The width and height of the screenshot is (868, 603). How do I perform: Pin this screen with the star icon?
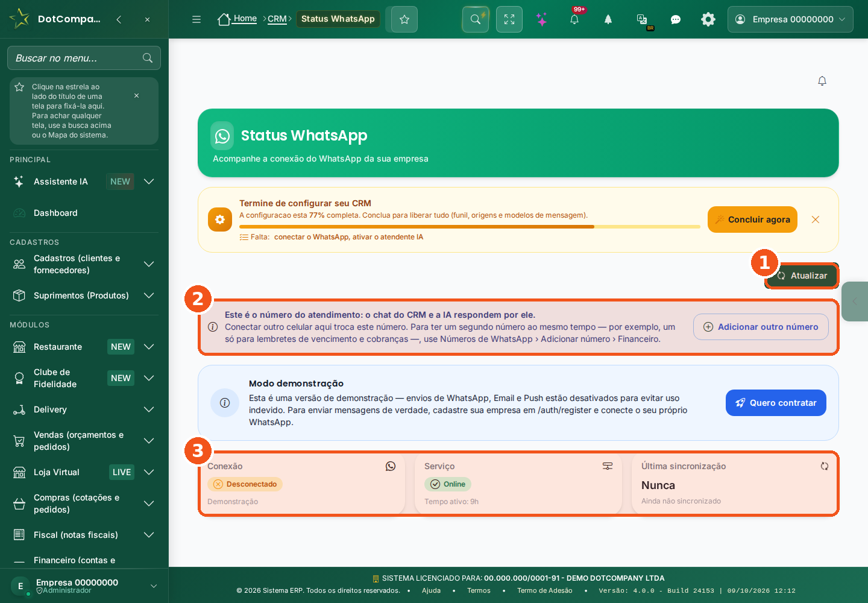tap(404, 19)
